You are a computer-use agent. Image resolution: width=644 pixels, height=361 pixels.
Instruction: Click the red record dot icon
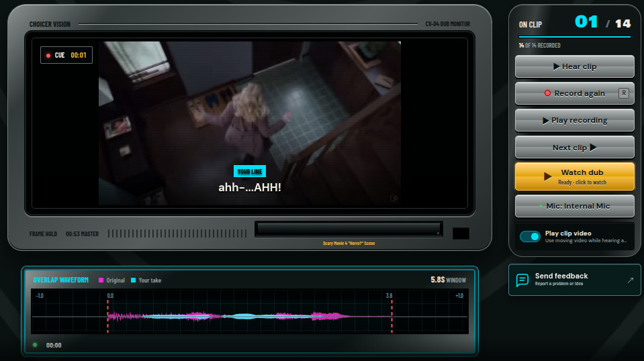point(547,93)
